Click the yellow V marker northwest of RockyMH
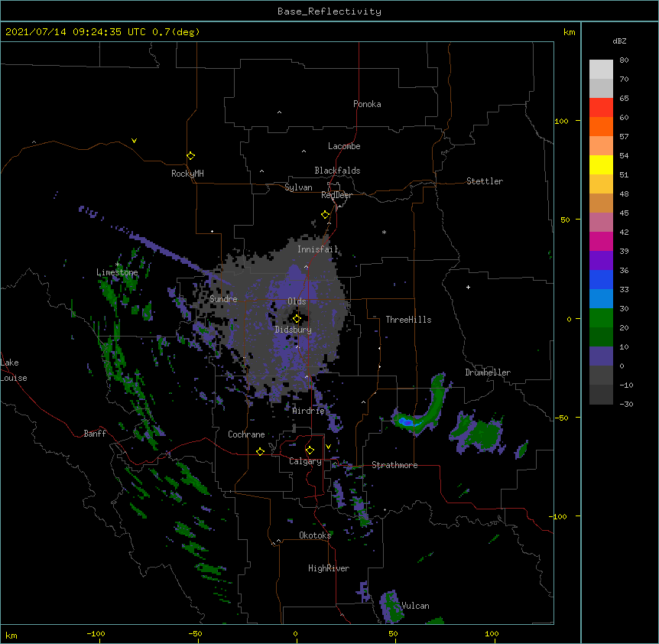Image resolution: width=659 pixels, height=644 pixels. coord(134,141)
